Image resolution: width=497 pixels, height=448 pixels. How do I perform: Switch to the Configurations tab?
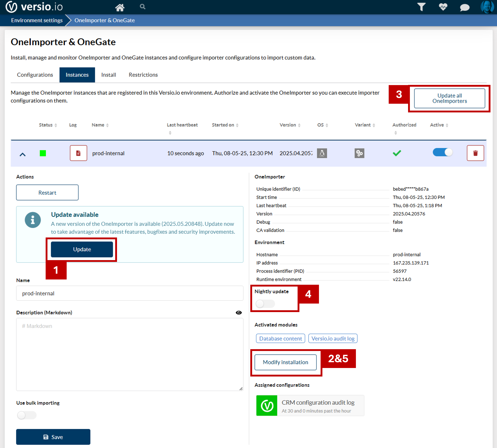pyautogui.click(x=35, y=75)
